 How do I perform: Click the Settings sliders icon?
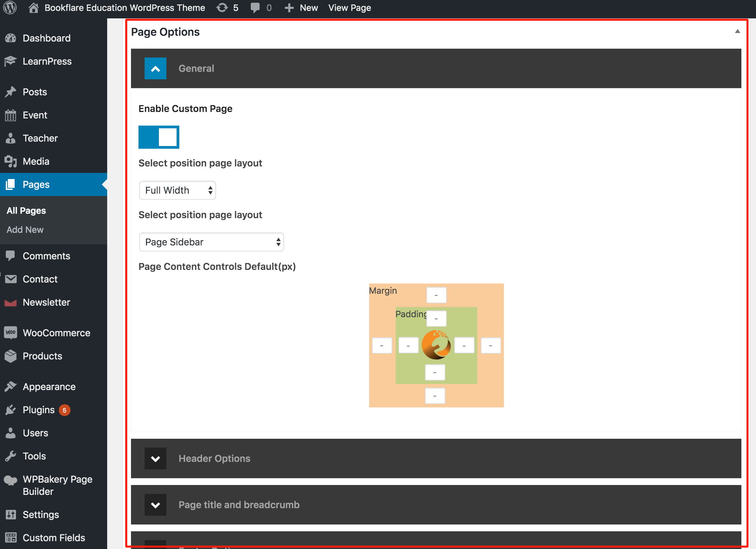click(x=11, y=515)
